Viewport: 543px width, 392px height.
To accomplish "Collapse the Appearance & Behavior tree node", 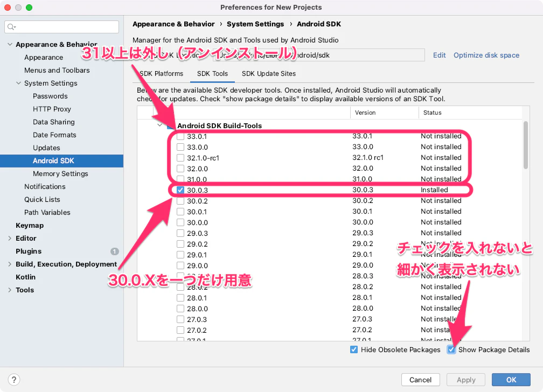I will click(x=10, y=44).
